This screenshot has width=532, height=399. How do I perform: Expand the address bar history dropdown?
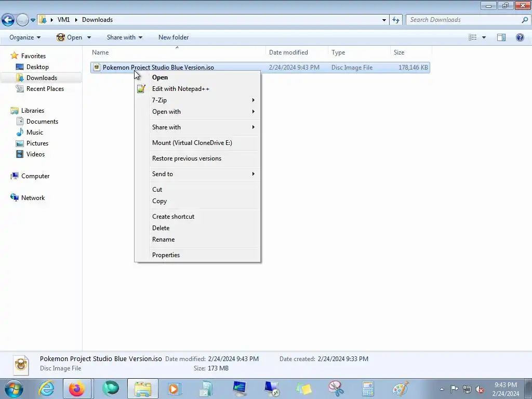click(384, 20)
